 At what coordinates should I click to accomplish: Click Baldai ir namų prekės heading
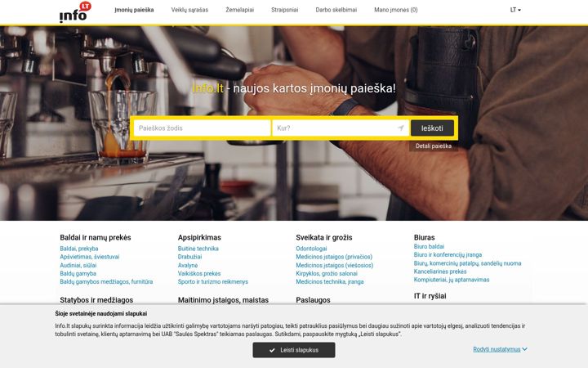pos(96,237)
